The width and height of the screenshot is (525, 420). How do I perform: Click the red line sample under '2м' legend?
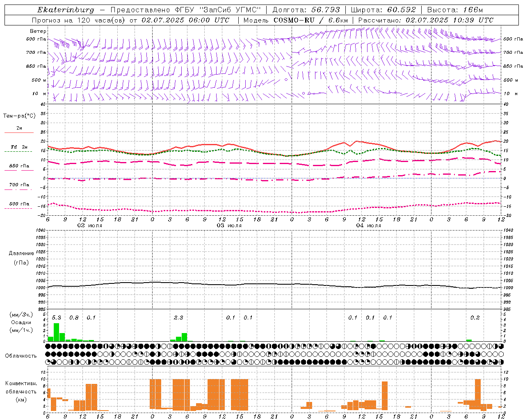(19, 133)
